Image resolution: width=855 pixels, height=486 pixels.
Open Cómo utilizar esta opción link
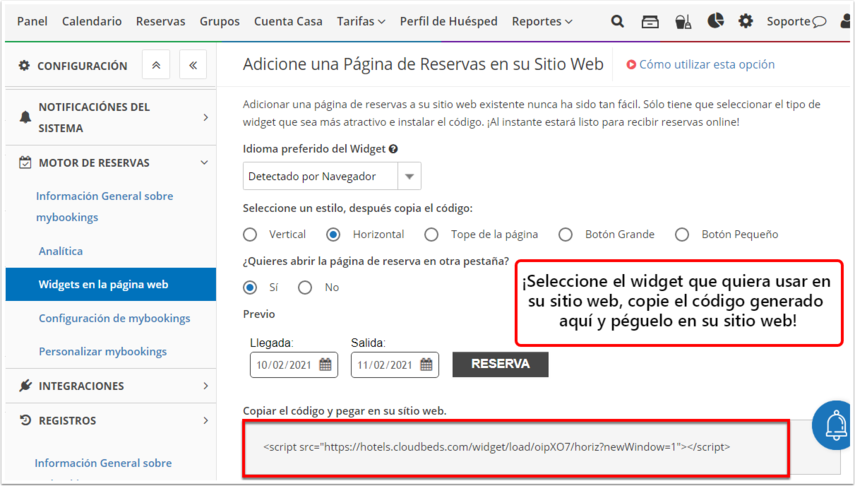tap(707, 64)
